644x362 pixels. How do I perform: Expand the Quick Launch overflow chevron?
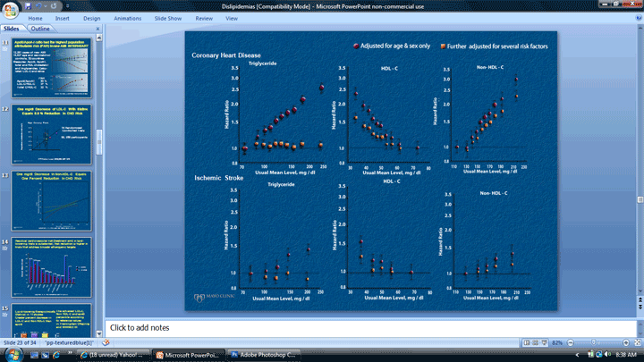pos(70,352)
